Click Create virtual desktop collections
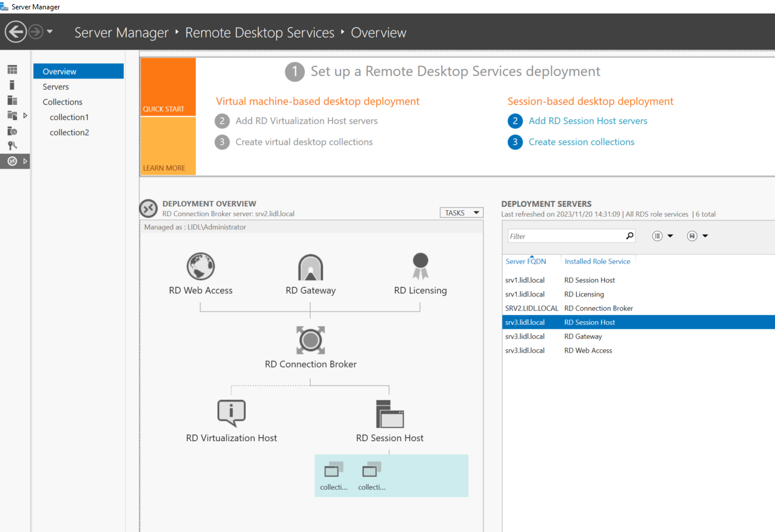Screen dimensions: 775x532 304,142
